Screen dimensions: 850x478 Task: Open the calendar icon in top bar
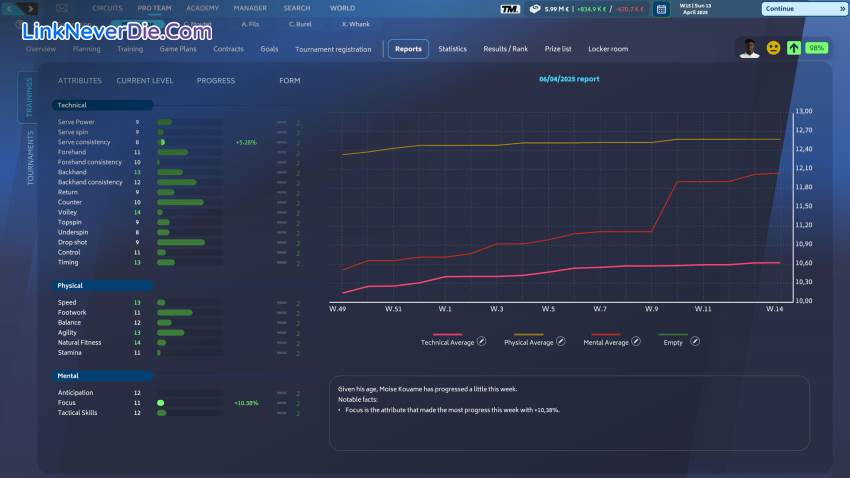click(x=661, y=9)
